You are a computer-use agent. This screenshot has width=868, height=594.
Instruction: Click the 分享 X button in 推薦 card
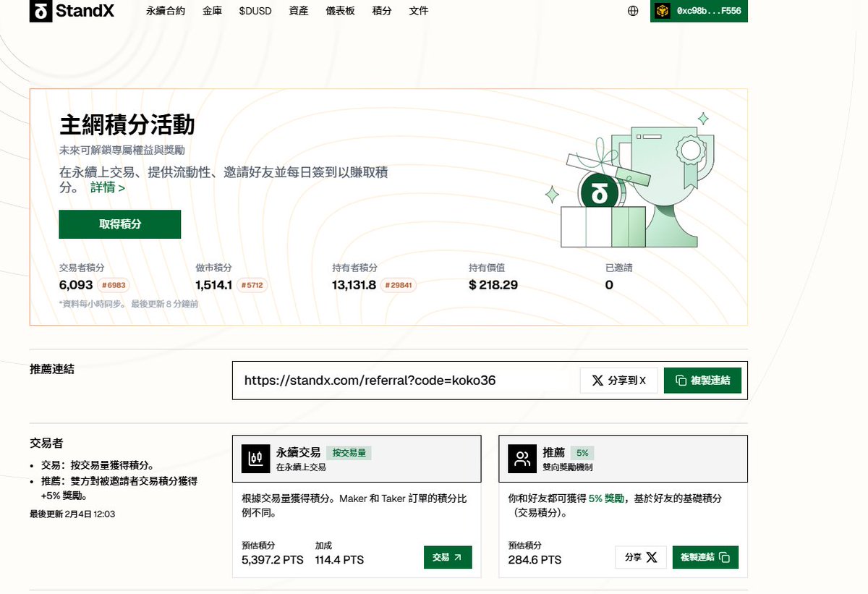(641, 557)
